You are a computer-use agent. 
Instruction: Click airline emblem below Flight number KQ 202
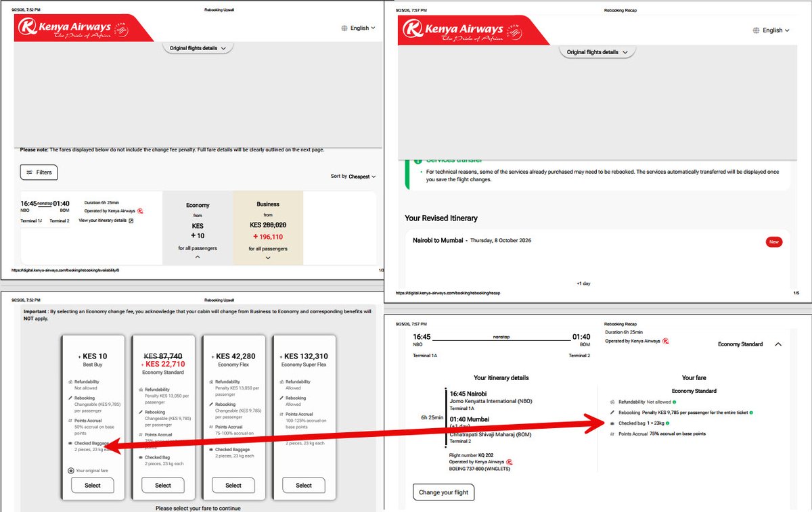pyautogui.click(x=510, y=462)
